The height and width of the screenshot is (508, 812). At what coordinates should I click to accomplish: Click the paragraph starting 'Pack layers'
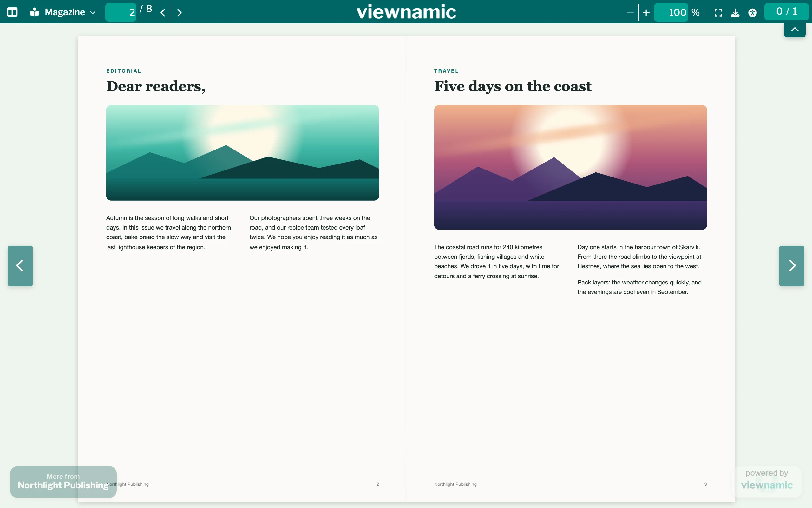click(639, 287)
